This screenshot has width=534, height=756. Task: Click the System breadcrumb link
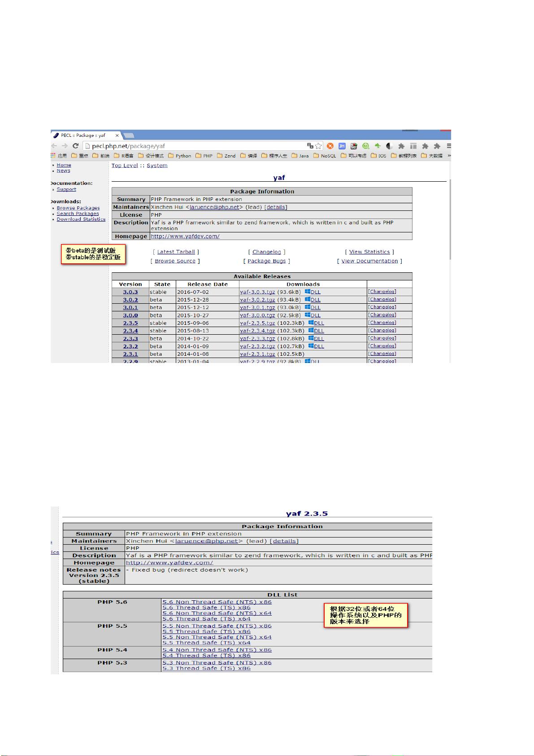tap(157, 166)
